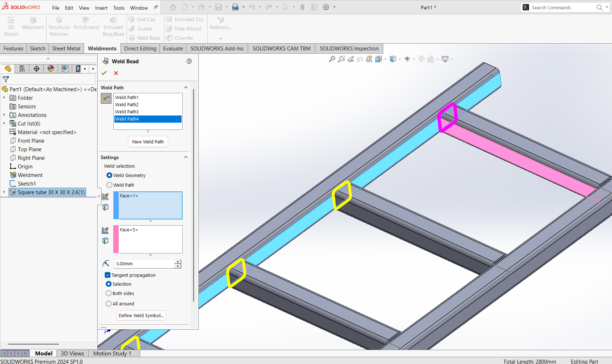Collapse the Weld Path section
Viewport: 612px width, 364px height.
[x=186, y=88]
